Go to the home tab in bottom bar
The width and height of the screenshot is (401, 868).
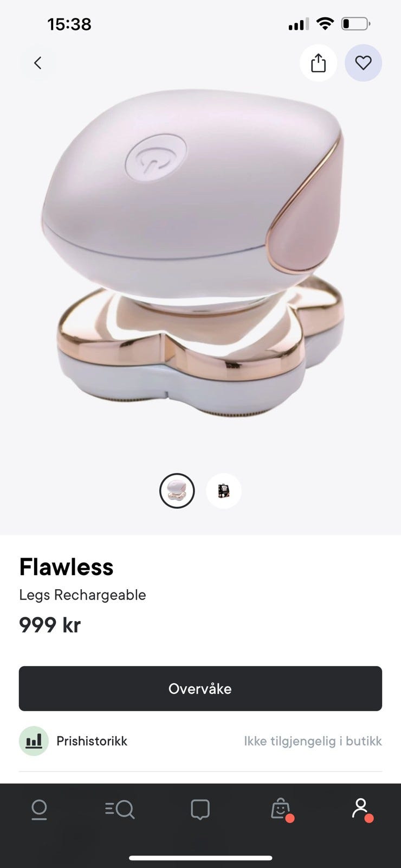click(x=39, y=809)
